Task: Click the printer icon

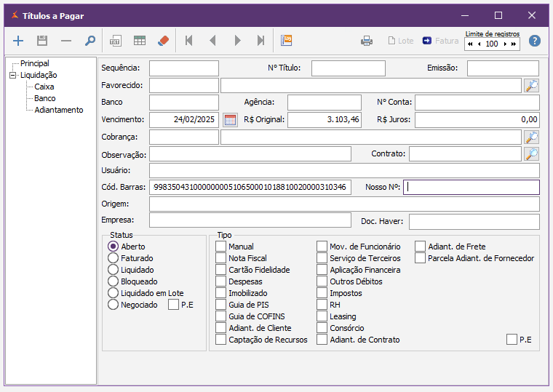Action: pos(367,41)
